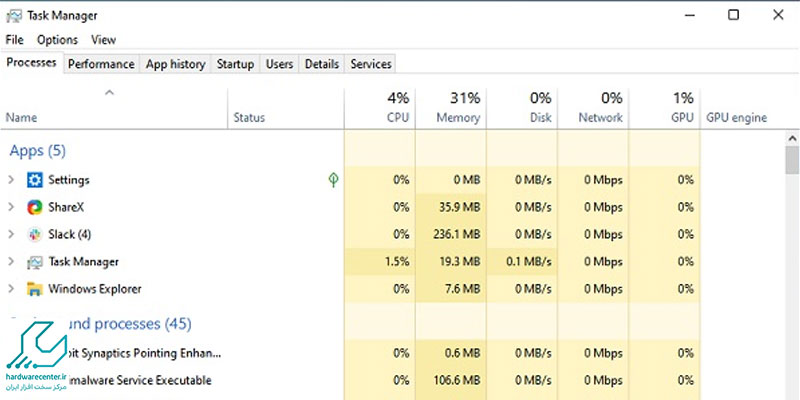Open the Startup tab
This screenshot has width=800, height=400.
pos(235,64)
